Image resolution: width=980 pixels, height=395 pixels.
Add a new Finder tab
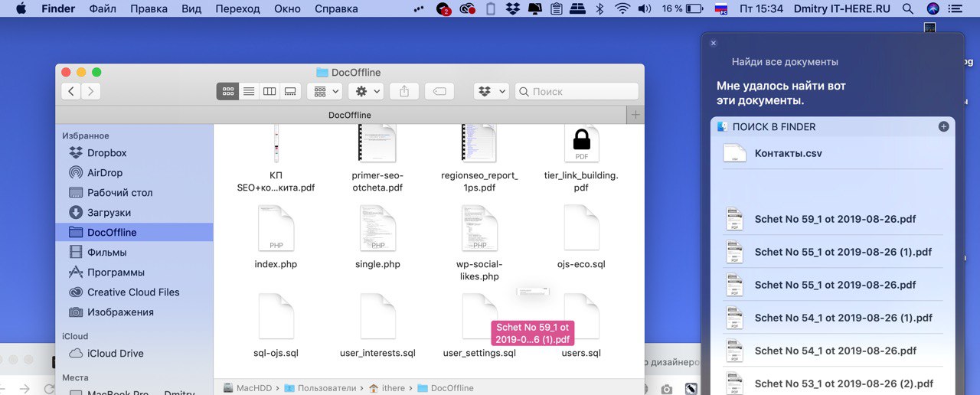coord(635,115)
